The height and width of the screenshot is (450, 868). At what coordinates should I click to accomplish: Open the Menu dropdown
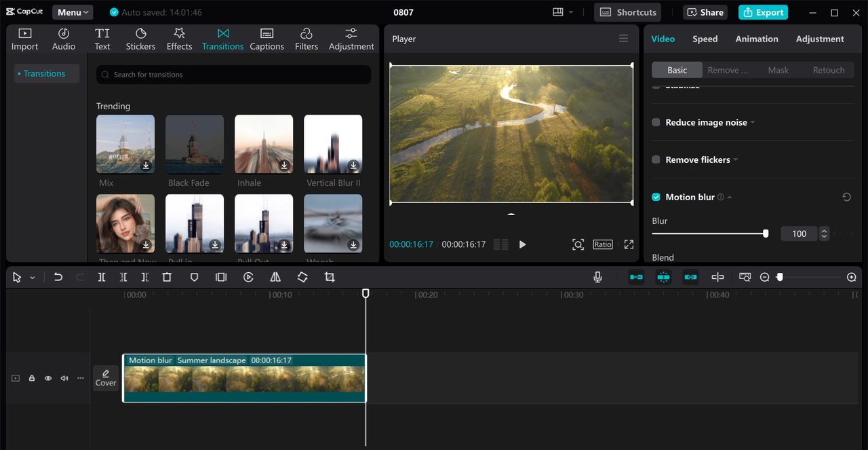point(73,12)
